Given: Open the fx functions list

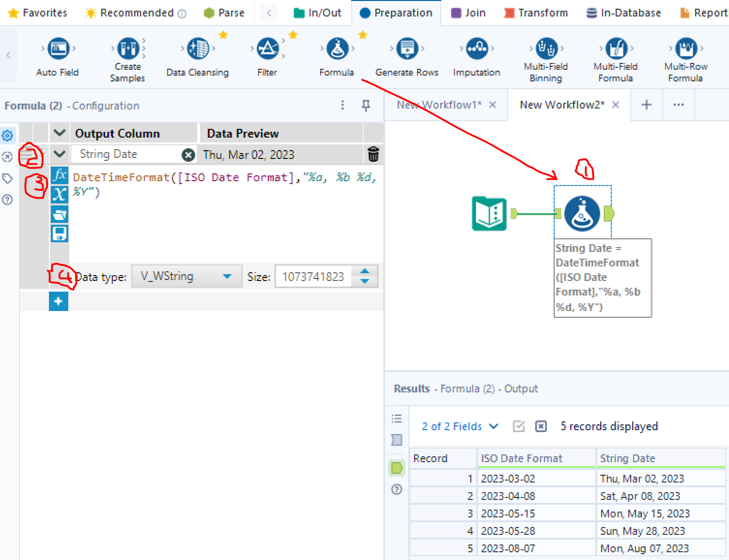Looking at the screenshot, I should [60, 174].
